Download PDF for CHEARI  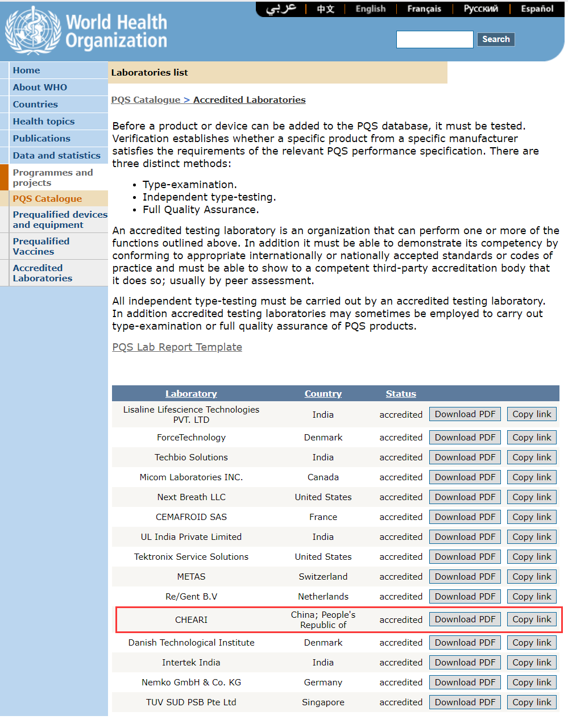(x=465, y=619)
